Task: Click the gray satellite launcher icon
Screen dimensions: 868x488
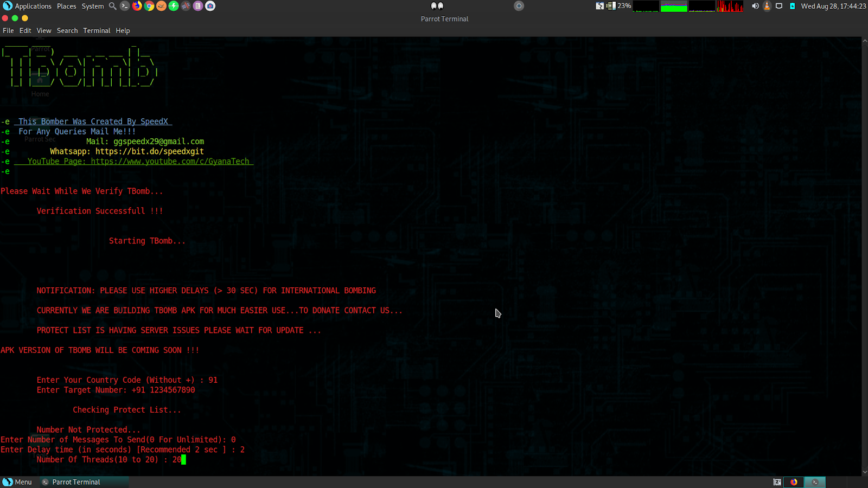Action: point(186,6)
